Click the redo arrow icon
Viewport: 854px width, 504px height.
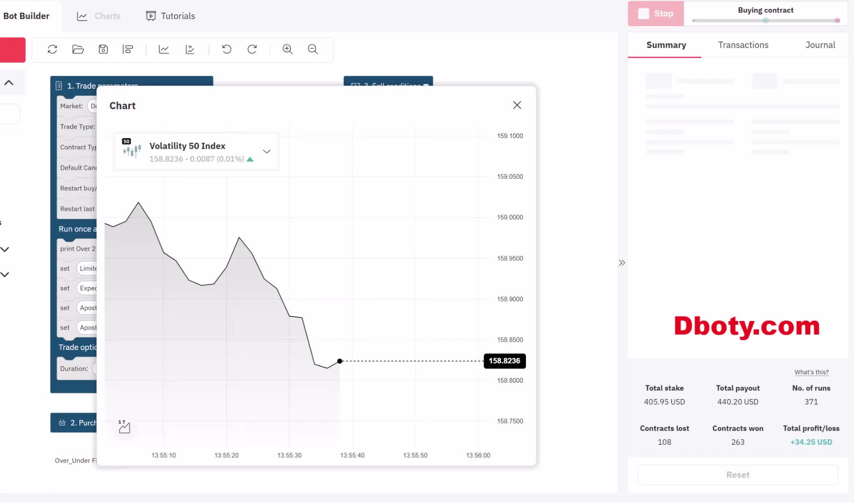(252, 49)
